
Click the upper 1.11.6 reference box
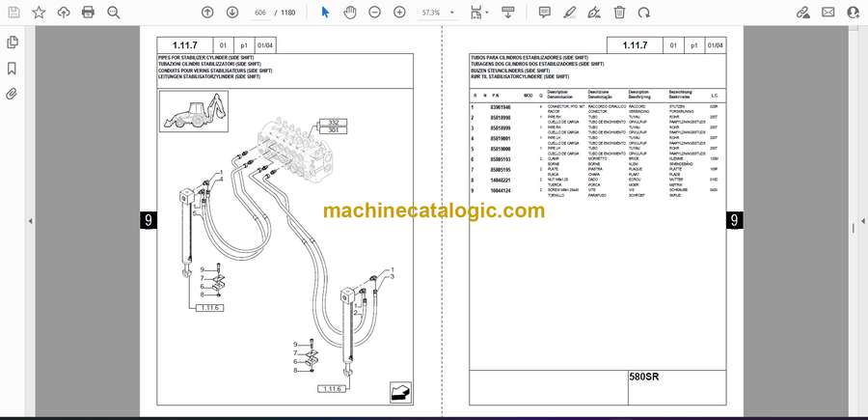click(210, 308)
